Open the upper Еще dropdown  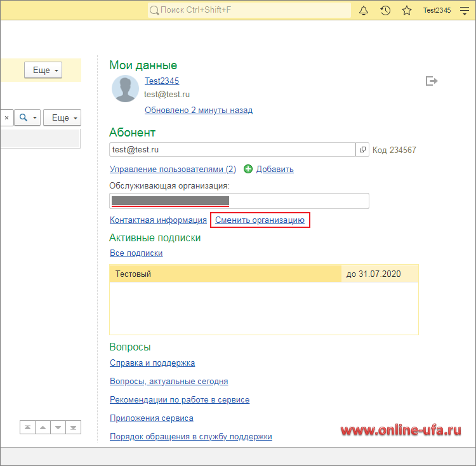tap(43, 70)
